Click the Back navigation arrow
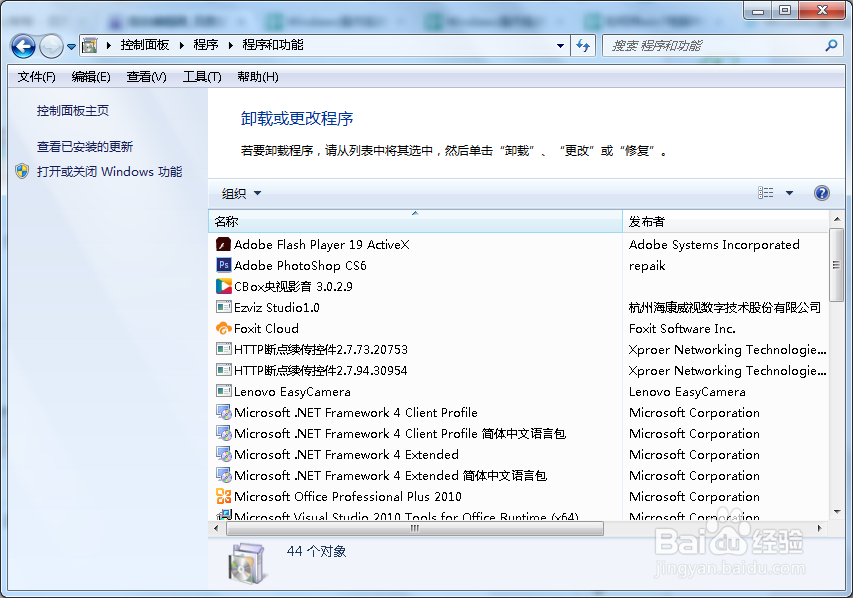 pyautogui.click(x=23, y=46)
